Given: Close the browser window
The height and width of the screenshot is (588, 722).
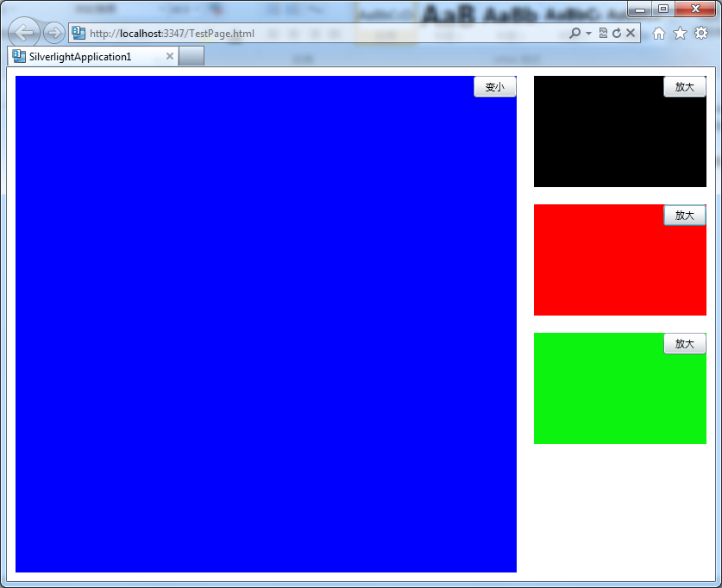Looking at the screenshot, I should point(696,9).
